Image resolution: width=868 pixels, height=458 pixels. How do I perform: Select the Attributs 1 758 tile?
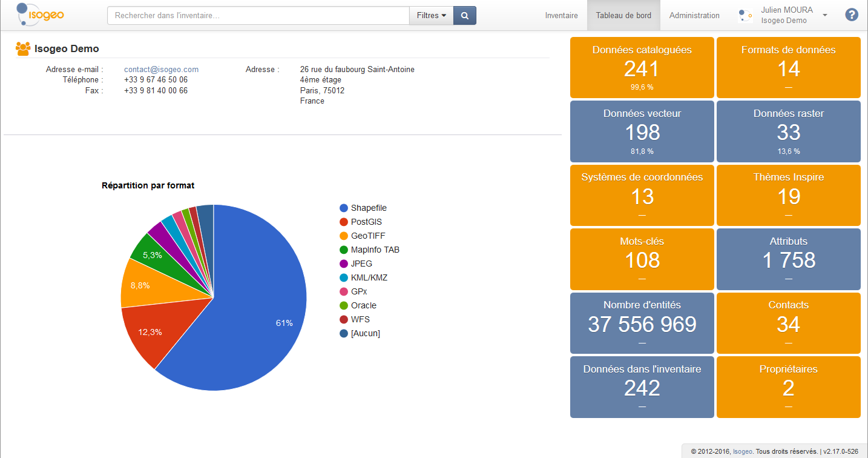789,259
